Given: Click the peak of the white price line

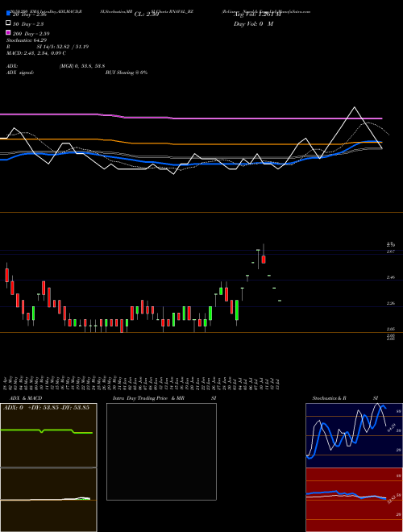Looking at the screenshot, I should tap(355, 107).
